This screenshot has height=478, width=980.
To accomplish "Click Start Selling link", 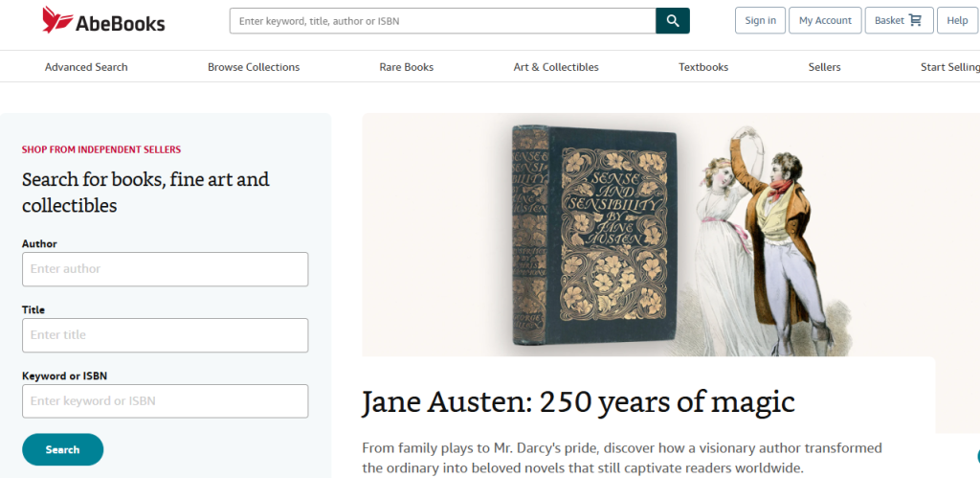I will [949, 67].
